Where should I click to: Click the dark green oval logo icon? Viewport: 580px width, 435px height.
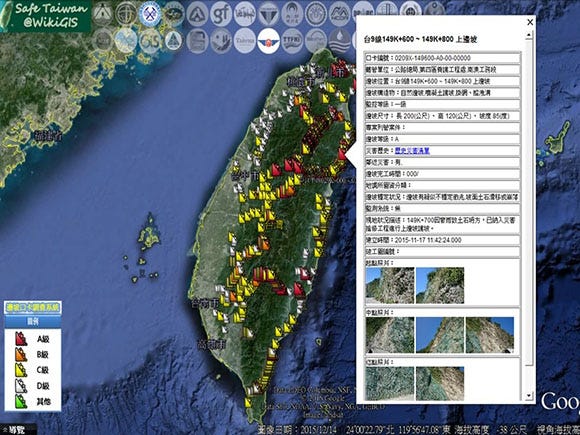(x=173, y=14)
